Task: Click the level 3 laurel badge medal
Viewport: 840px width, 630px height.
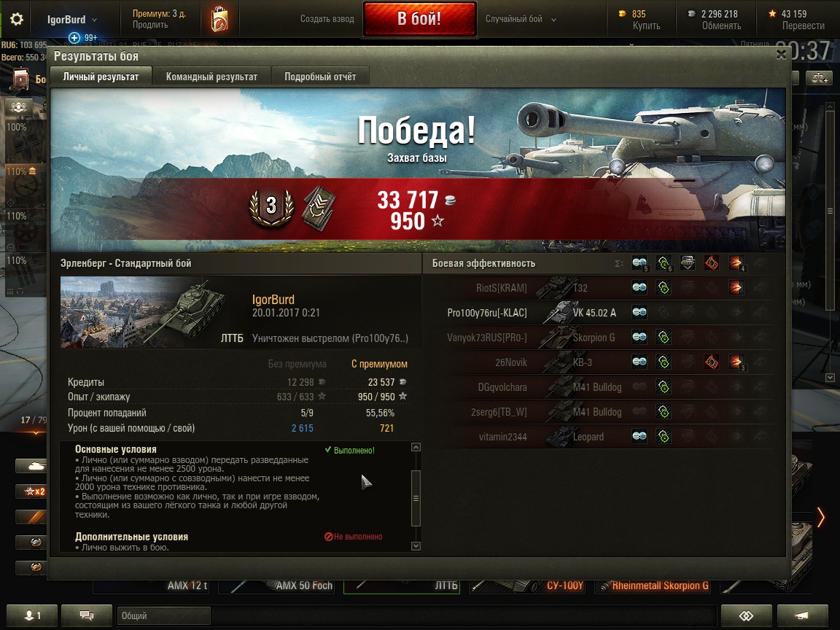Action: [x=271, y=208]
